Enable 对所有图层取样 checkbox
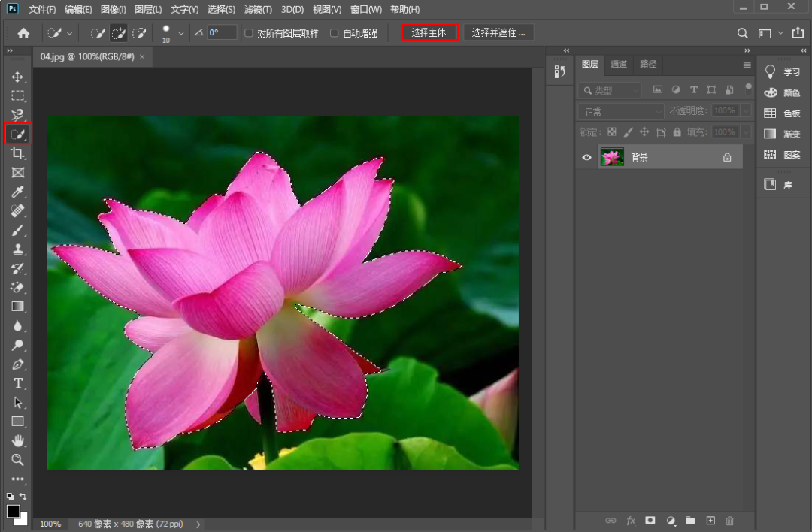This screenshot has width=812, height=532. pyautogui.click(x=250, y=33)
